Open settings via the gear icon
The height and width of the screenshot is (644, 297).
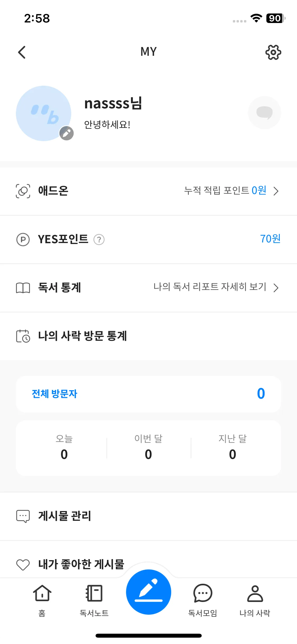pyautogui.click(x=273, y=52)
